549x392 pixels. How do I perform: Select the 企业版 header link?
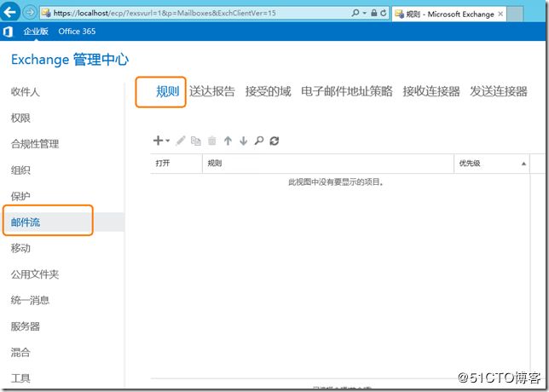point(36,32)
